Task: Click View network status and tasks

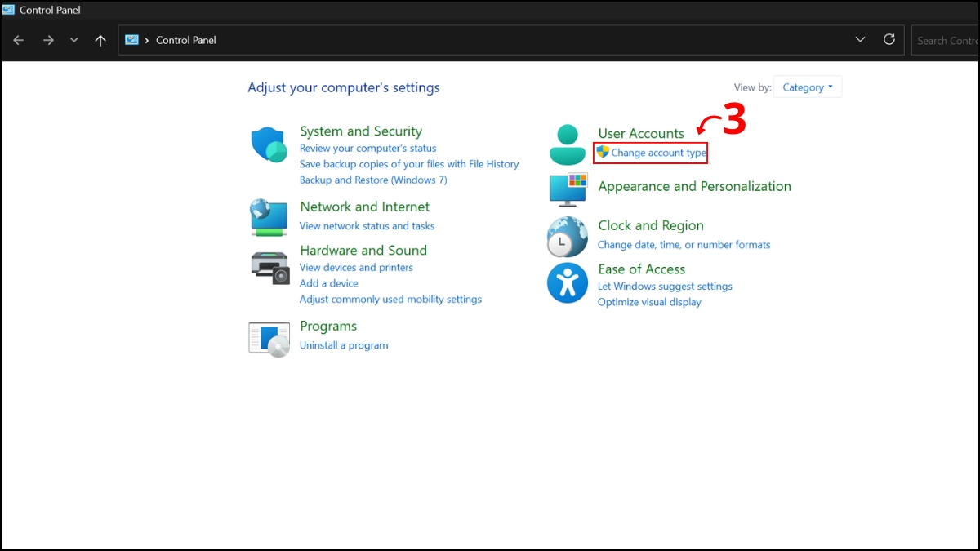Action: pyautogui.click(x=367, y=226)
